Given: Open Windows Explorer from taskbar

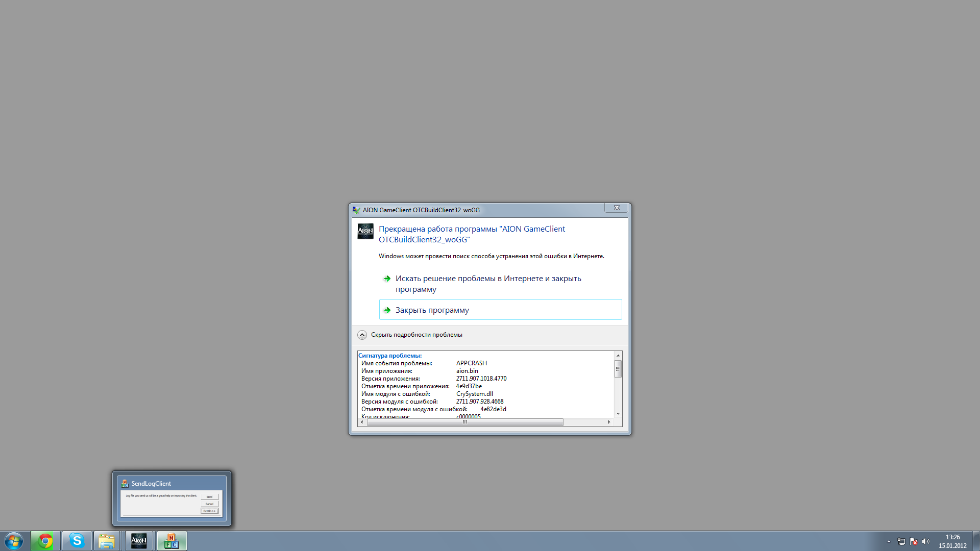Looking at the screenshot, I should pos(107,541).
